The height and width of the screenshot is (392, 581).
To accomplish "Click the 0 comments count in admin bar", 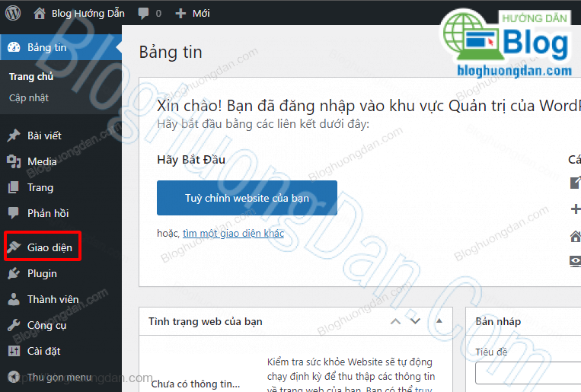I will tap(158, 14).
